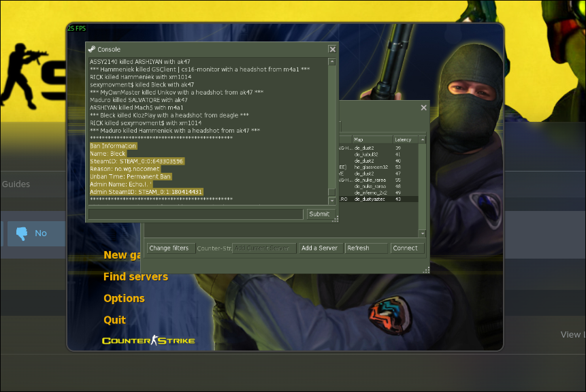Image resolution: width=586 pixels, height=392 pixels.
Task: Click 'ASSY2140 killed ARSHIYAN with ak47' line
Action: click(x=140, y=62)
